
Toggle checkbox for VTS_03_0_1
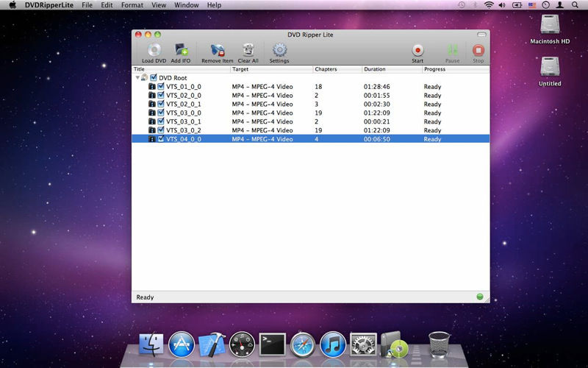click(x=161, y=121)
